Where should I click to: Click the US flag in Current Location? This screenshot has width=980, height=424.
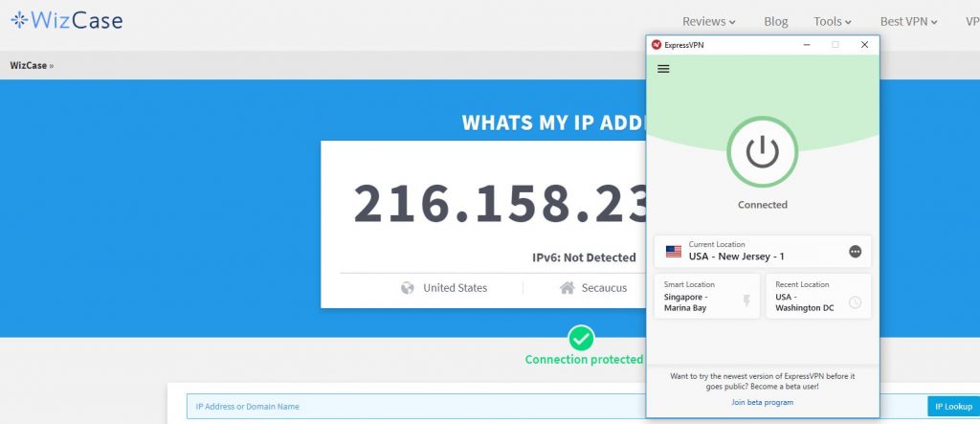click(x=673, y=252)
